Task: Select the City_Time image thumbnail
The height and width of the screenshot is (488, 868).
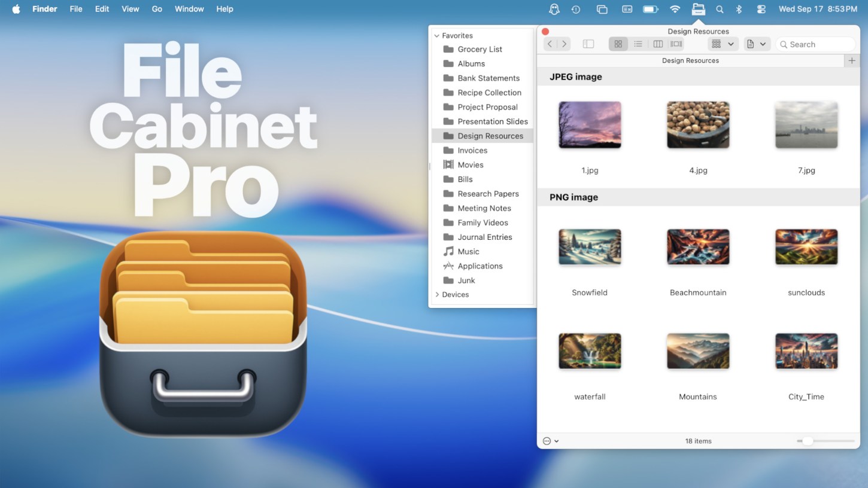Action: click(x=806, y=351)
